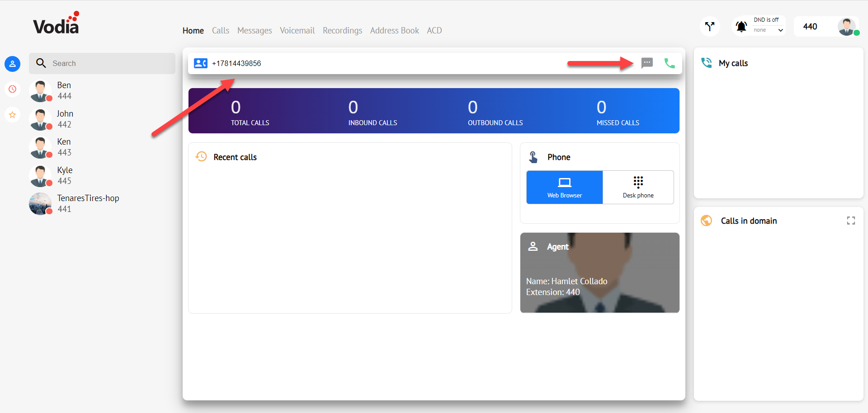Open the contacts list sidebar icon
The image size is (868, 413).
(12, 64)
